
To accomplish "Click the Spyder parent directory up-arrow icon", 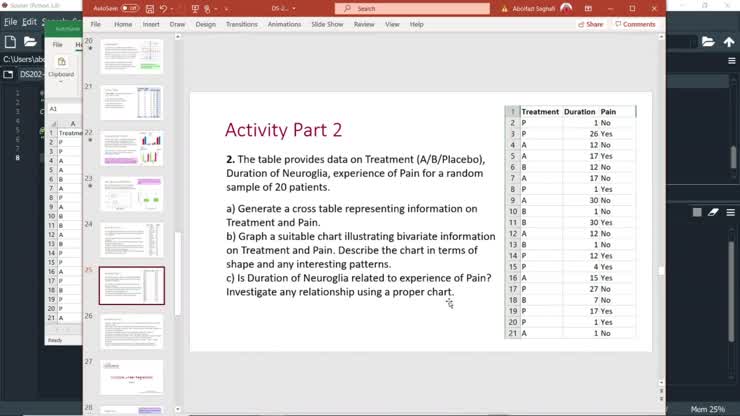I will pos(729,42).
